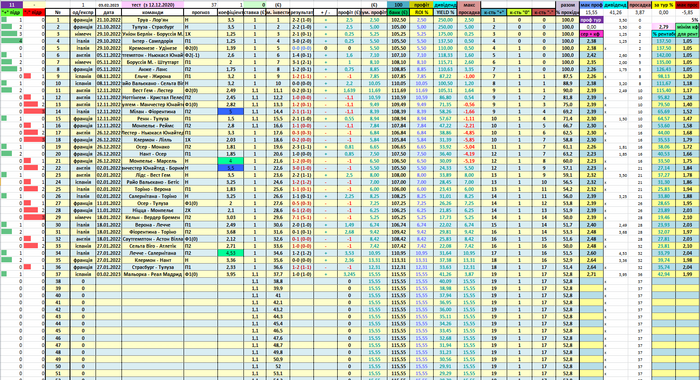Click the yellow-green 'к-сть "0"' header
The image size is (700, 380).
[519, 13]
